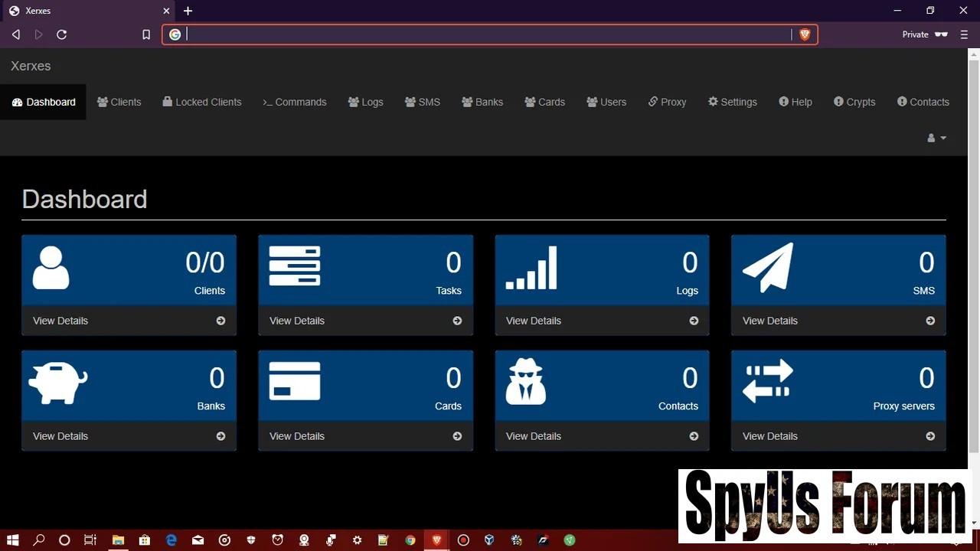The width and height of the screenshot is (980, 551).
Task: Click the page vertical scrollbar
Action: (974, 253)
